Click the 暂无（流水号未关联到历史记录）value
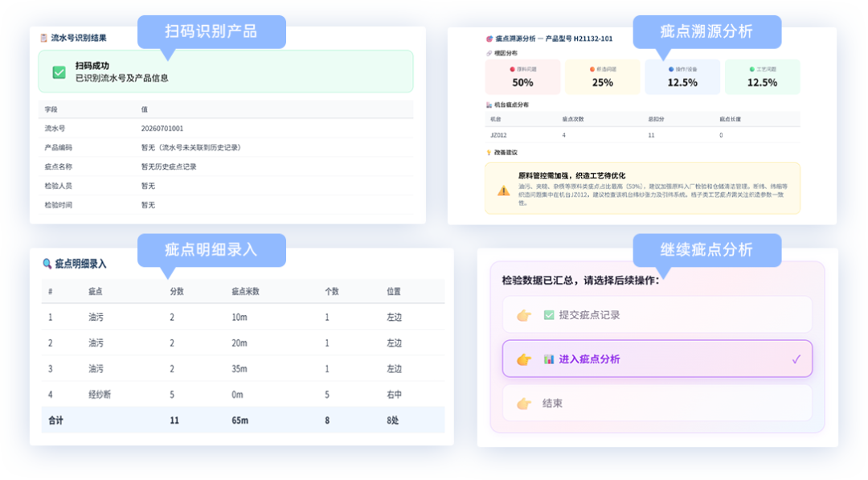Viewport: 868px width, 480px height. point(191,147)
